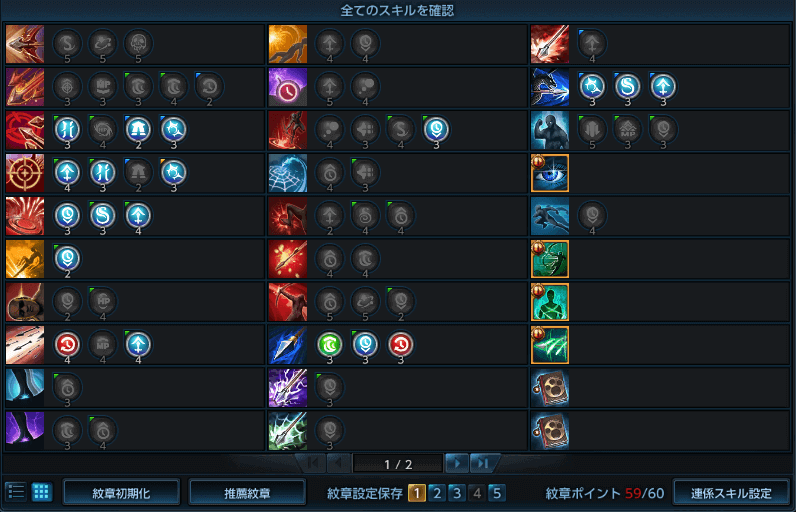The image size is (796, 512).
Task: Toggle the lone active crest on golden skill
Action: (67, 258)
